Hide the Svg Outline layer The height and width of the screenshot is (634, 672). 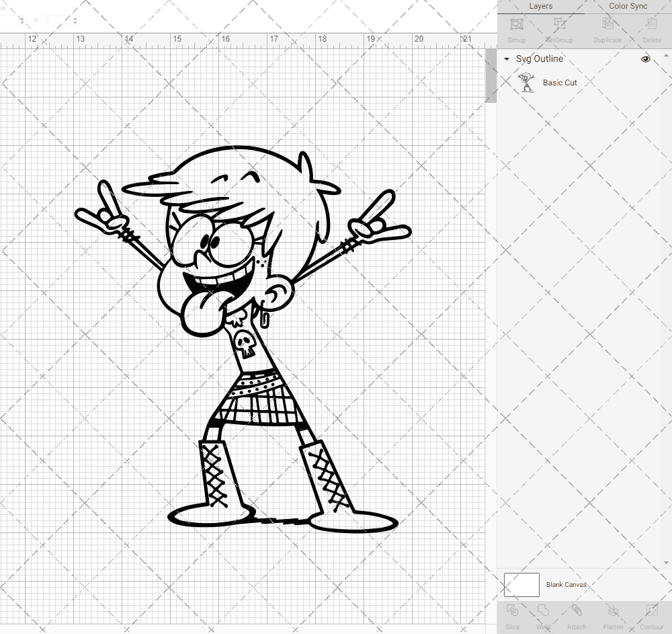pos(645,59)
